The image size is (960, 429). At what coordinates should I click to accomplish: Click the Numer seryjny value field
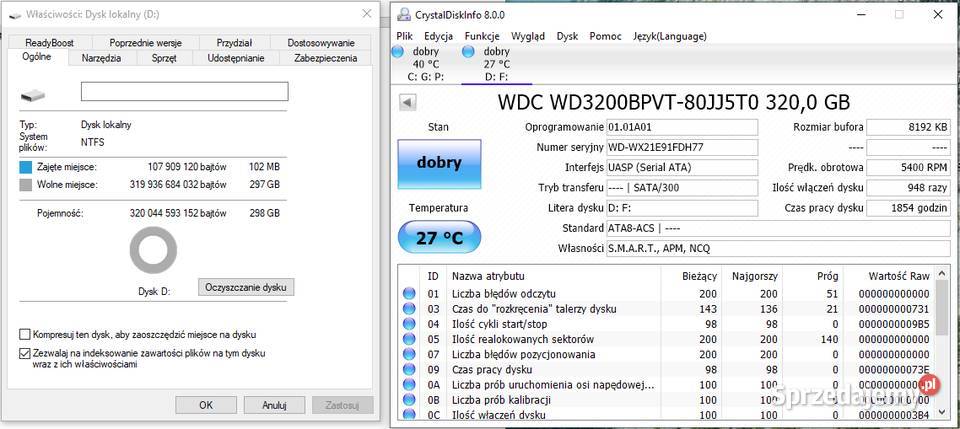[682, 147]
